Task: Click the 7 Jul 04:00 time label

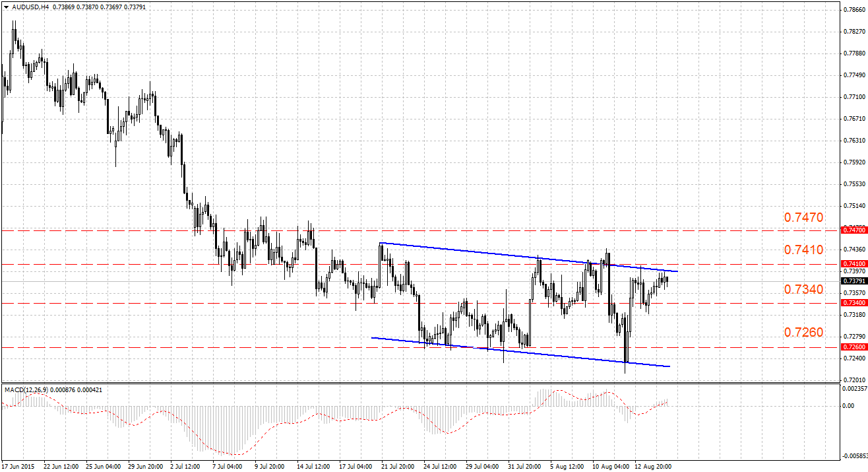Action: point(229,467)
